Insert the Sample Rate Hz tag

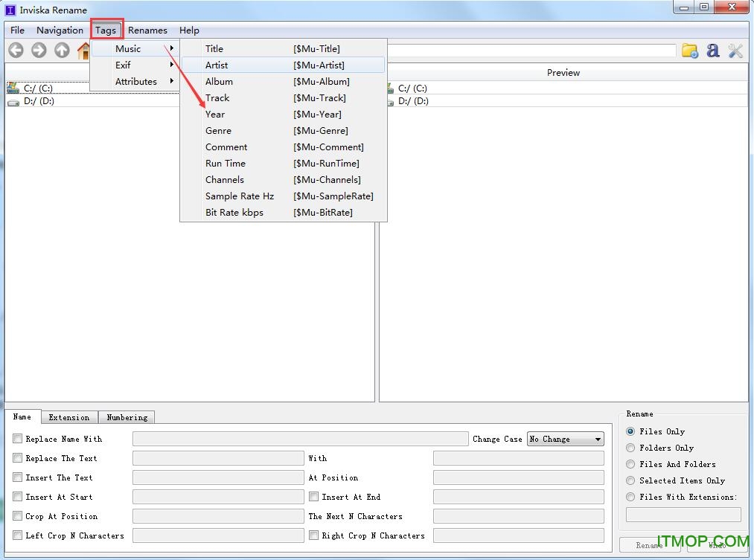(x=284, y=196)
